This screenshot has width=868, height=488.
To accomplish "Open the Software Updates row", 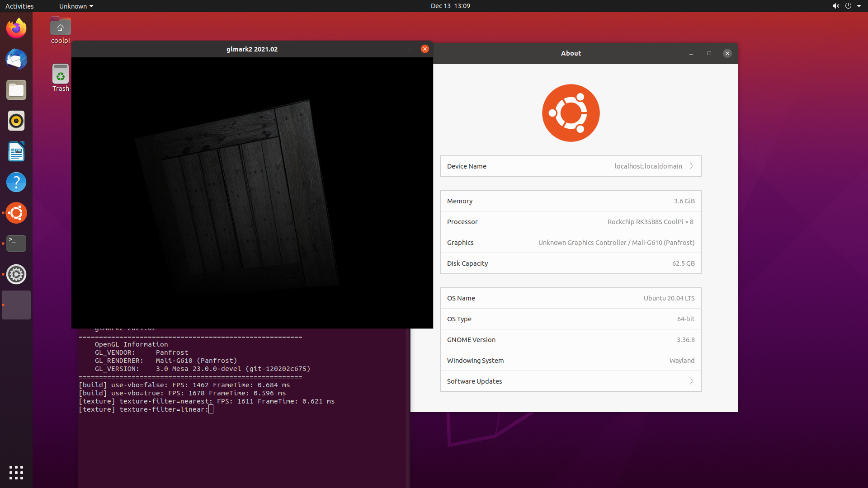I will (x=571, y=381).
